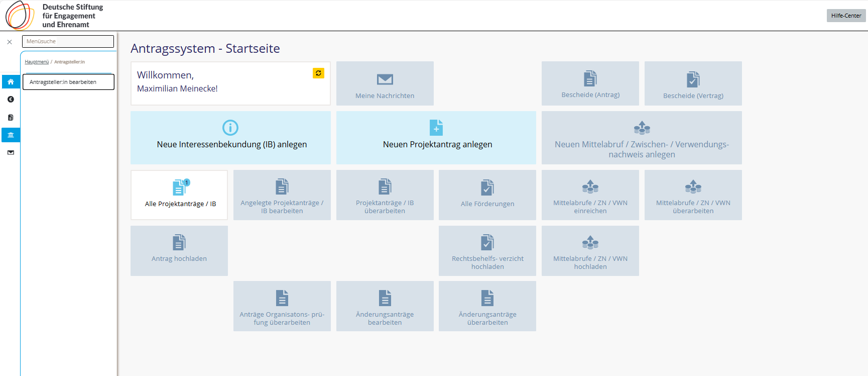Select the euro coin sidebar icon
Viewport: 868px width, 376px height.
pos(11,100)
